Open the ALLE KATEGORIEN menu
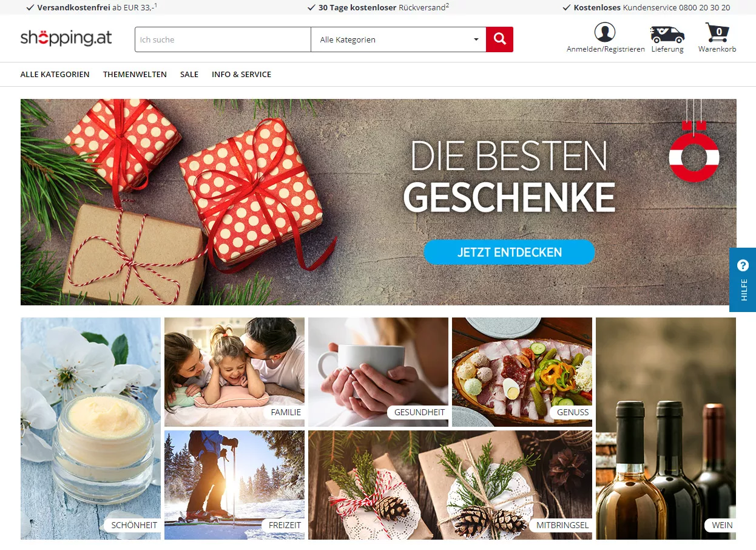756x550 pixels. tap(55, 74)
